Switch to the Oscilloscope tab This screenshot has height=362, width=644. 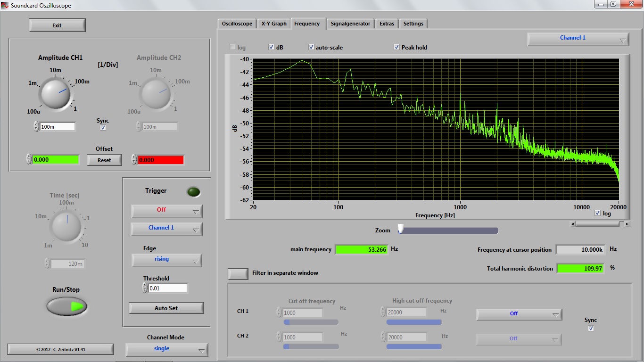237,24
